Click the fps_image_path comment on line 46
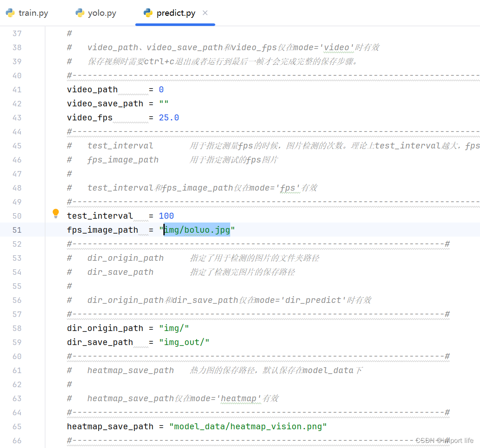480x448 pixels. [x=173, y=160]
